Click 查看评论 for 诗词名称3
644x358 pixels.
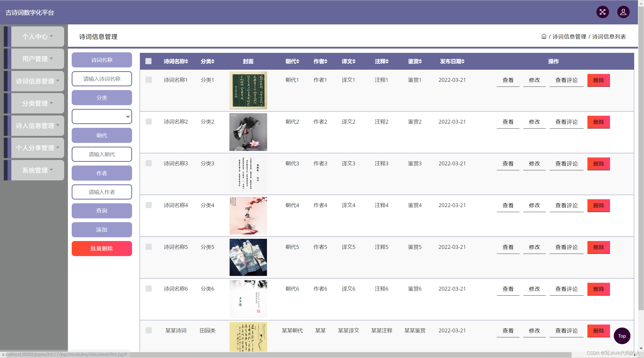566,164
